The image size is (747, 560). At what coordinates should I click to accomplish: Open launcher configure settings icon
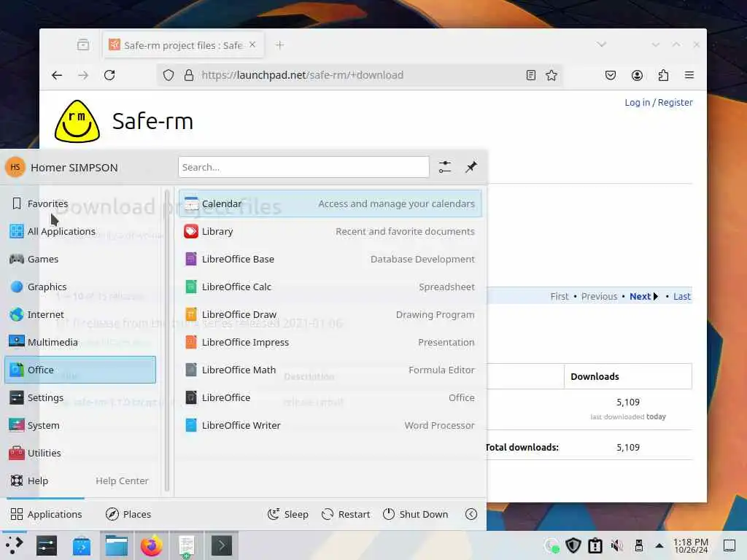[445, 167]
